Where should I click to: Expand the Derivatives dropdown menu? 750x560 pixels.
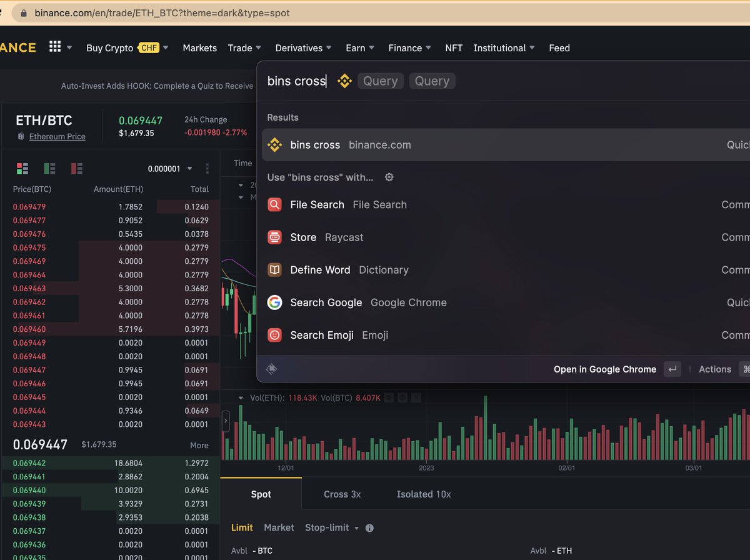pos(304,48)
